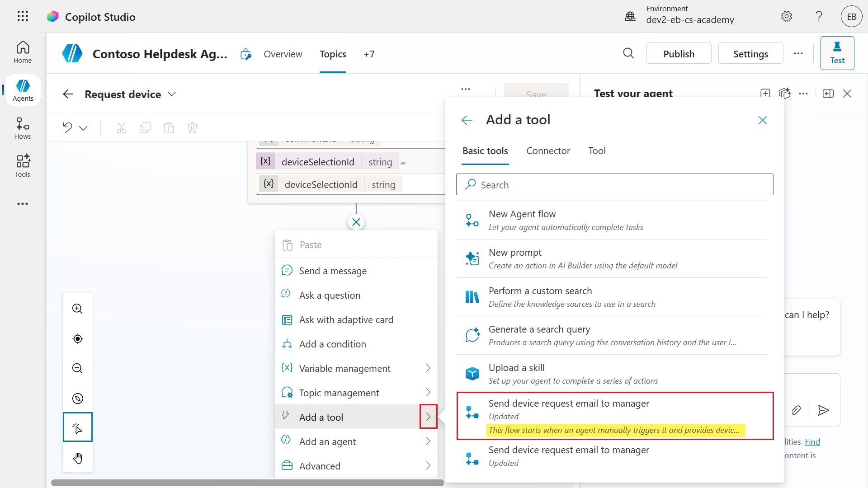Click the send message arrow icon
The width and height of the screenshot is (868, 488).
(823, 410)
